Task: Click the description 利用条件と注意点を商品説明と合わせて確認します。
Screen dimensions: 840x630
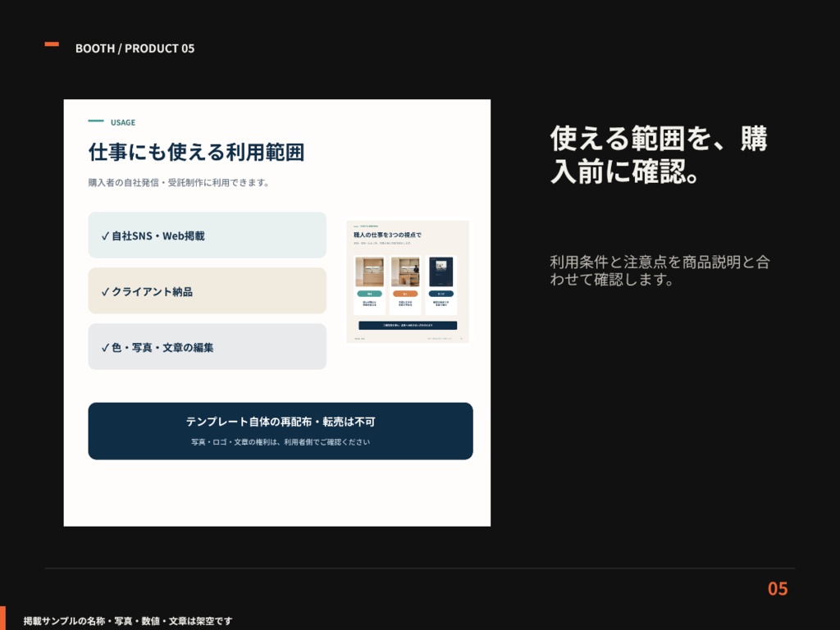Action: pyautogui.click(x=660, y=271)
